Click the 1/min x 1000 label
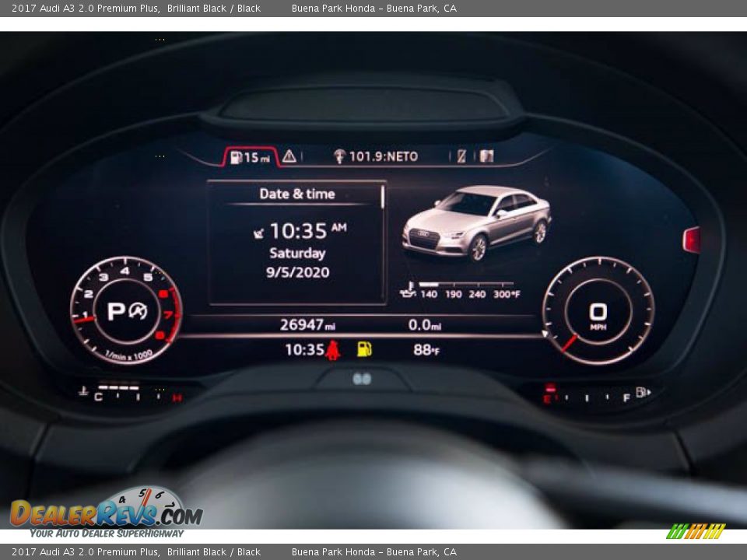This screenshot has width=747, height=560. tap(128, 355)
